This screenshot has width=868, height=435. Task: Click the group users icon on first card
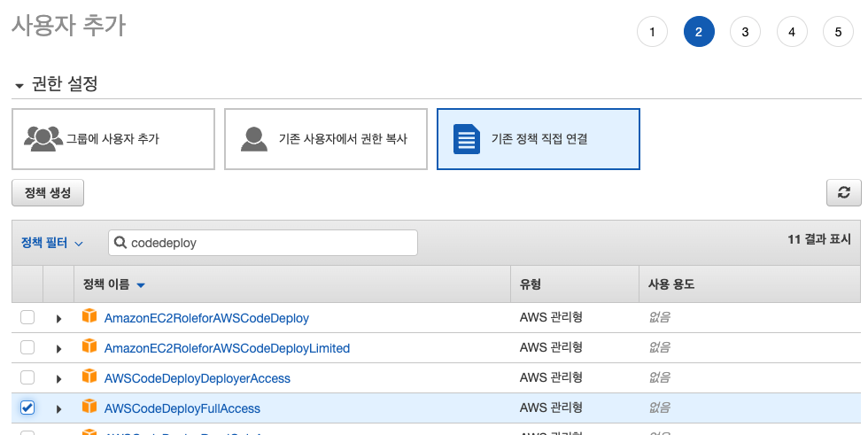(43, 139)
